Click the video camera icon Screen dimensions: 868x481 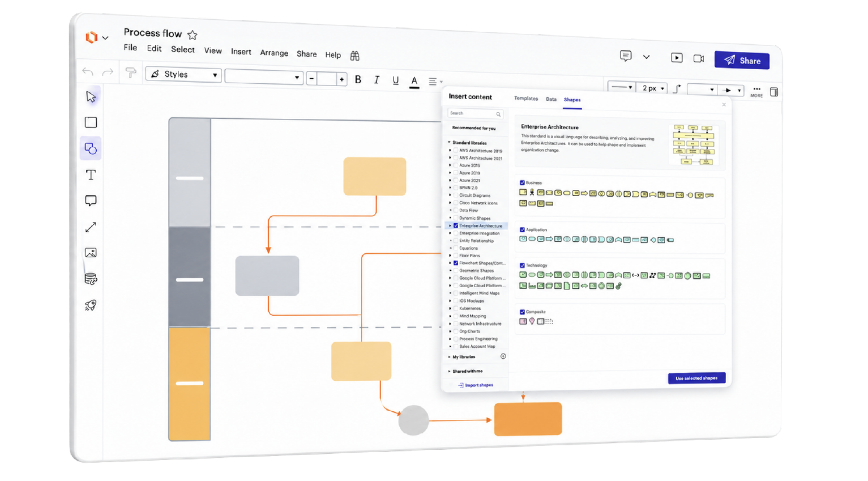coord(699,58)
